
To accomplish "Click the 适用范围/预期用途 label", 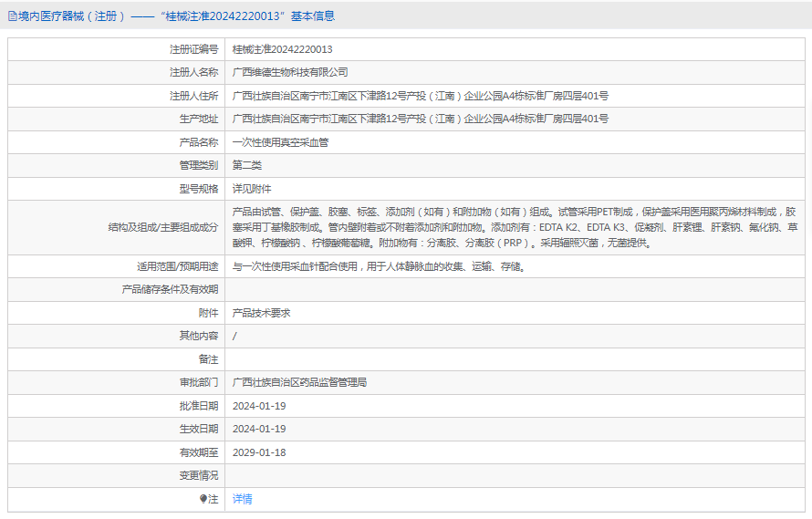I will tap(178, 266).
